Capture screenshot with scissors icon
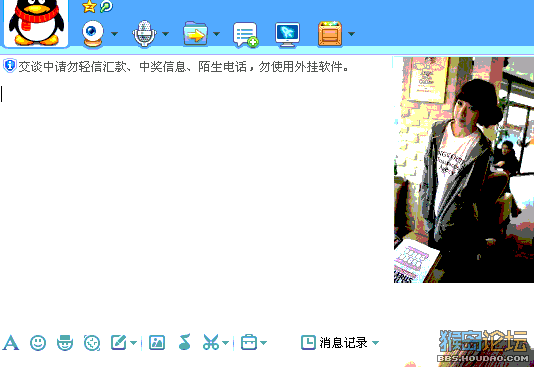Viewport: 534px width, 367px height. click(211, 342)
